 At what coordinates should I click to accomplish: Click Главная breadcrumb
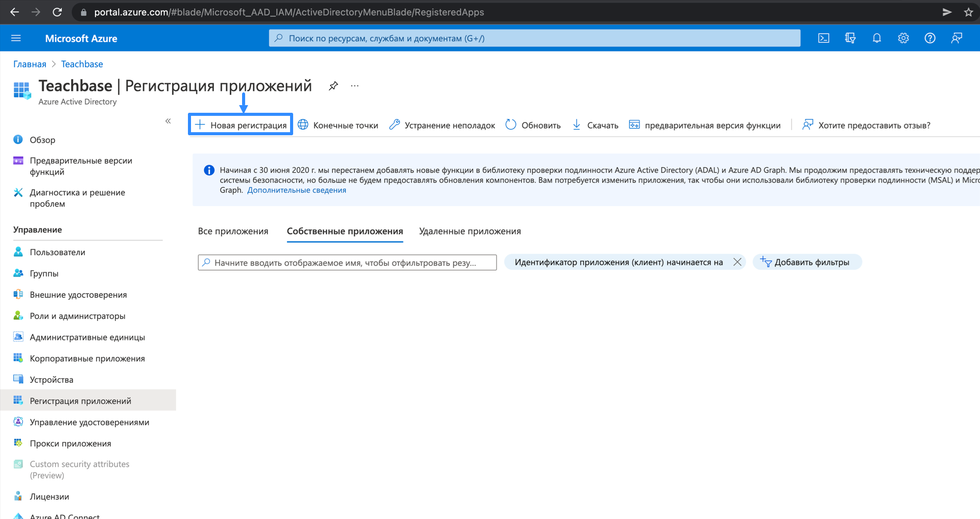[x=30, y=64]
